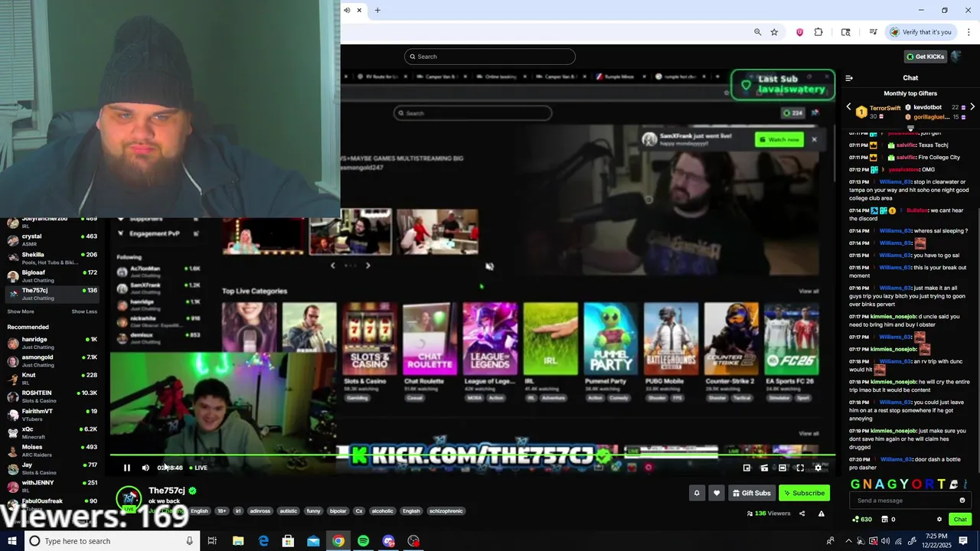This screenshot has width=980, height=551.
Task: Open Chrome extensions puzzle icon
Action: [818, 32]
